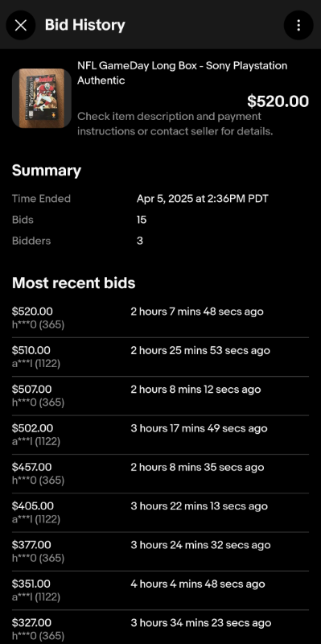Tap the NFL GameDay item thumbnail
The width and height of the screenshot is (321, 644).
[x=42, y=98]
